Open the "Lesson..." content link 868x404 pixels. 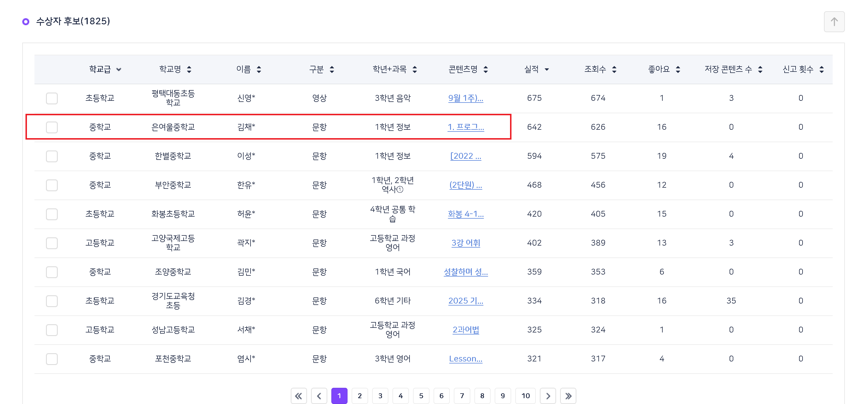(466, 359)
